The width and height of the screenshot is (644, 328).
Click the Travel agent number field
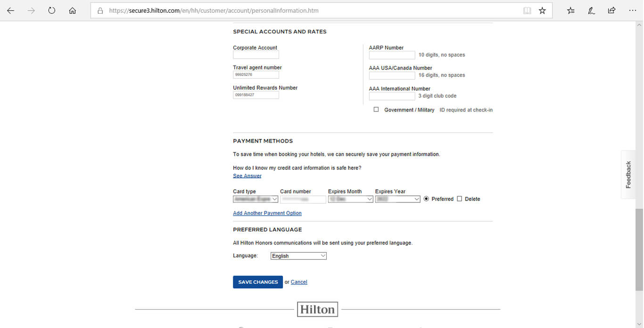pos(256,75)
